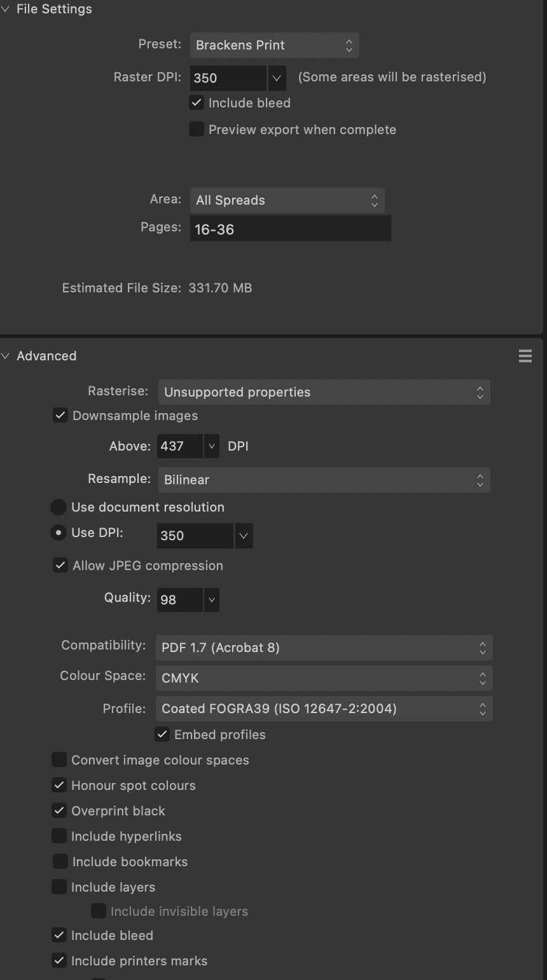Screen dimensions: 547x980
Task: Open the Brackens Print preset dropdown
Action: click(x=275, y=45)
